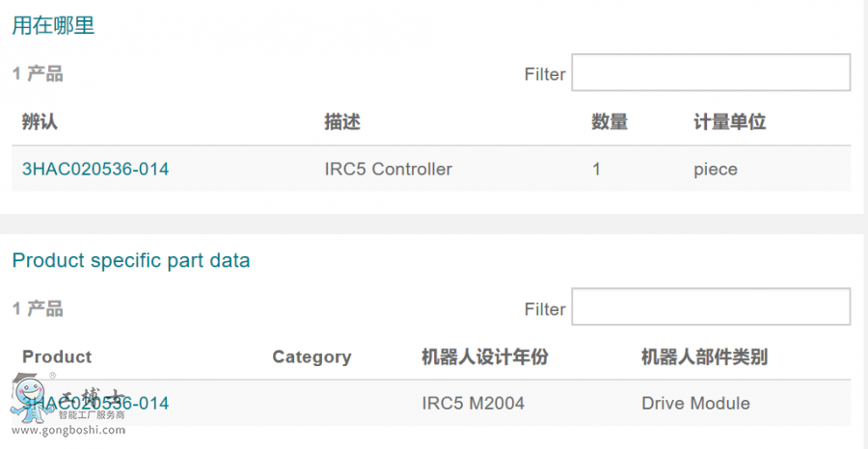Click the 机器人部件类别 column header

coord(704,357)
